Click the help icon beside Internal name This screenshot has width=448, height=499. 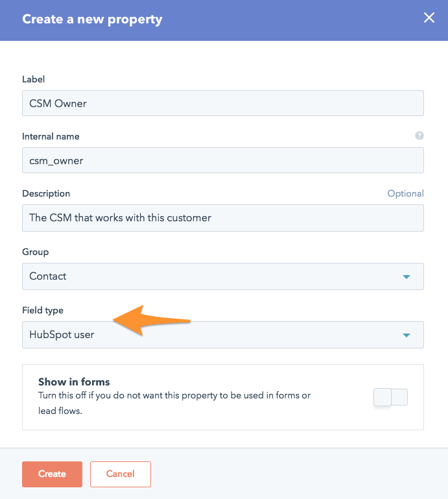coord(419,136)
